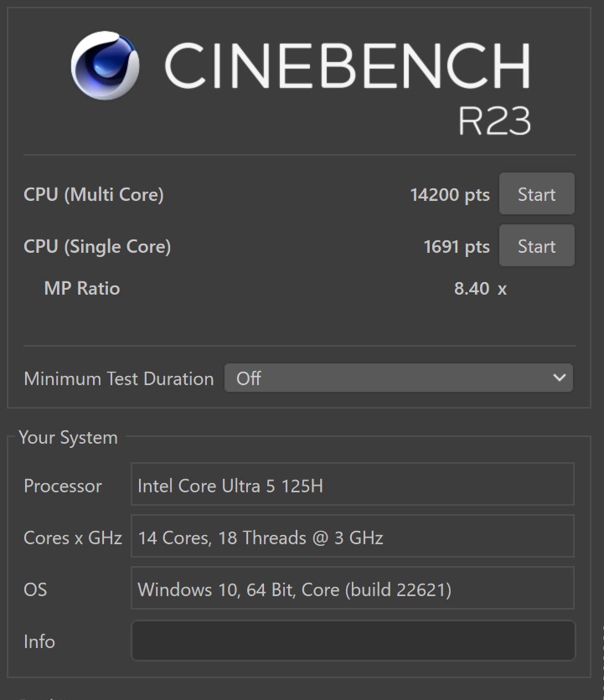
Task: Click the CPU (Multi Core) label
Action: click(x=94, y=194)
